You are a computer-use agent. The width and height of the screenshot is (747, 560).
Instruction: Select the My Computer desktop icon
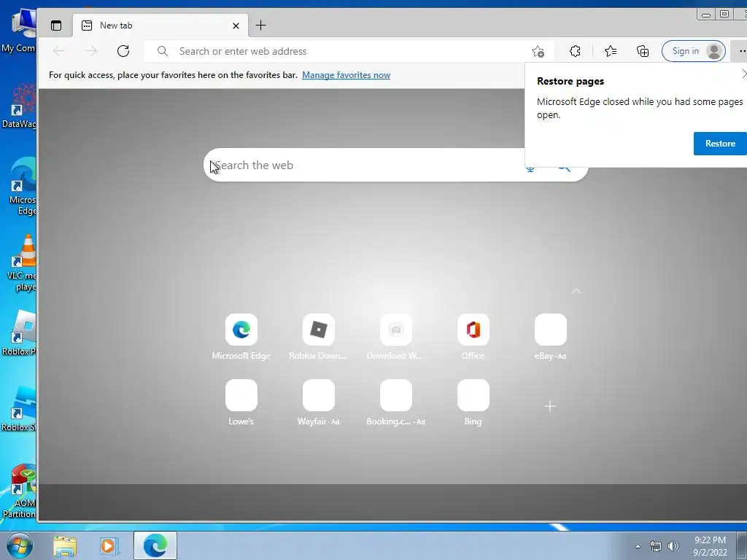[x=19, y=31]
